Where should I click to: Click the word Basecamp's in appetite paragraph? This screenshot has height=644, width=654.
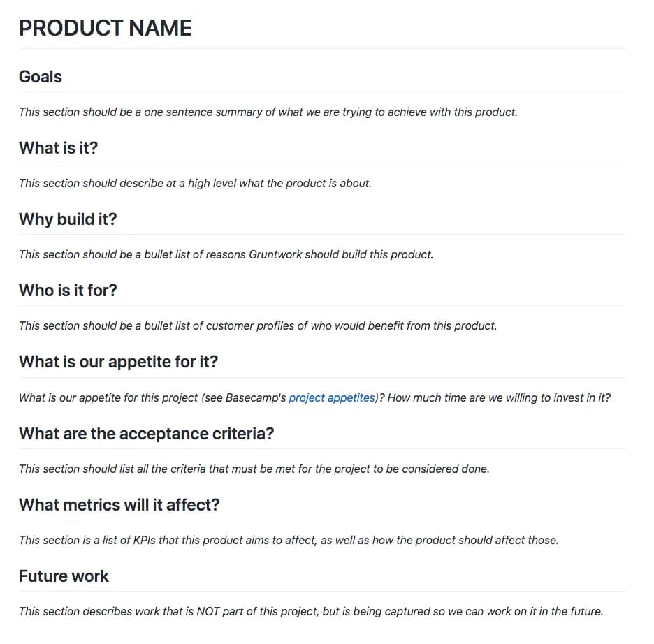click(x=256, y=397)
